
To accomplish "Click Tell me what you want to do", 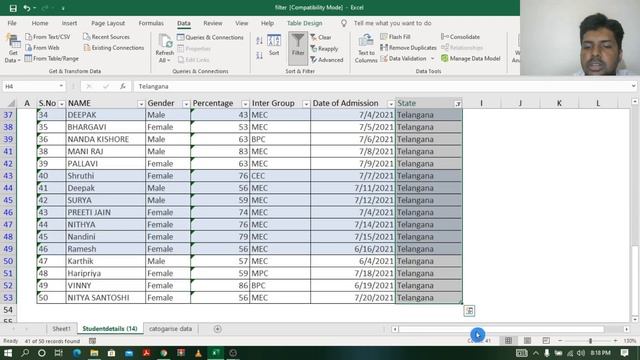I will click(x=392, y=23).
